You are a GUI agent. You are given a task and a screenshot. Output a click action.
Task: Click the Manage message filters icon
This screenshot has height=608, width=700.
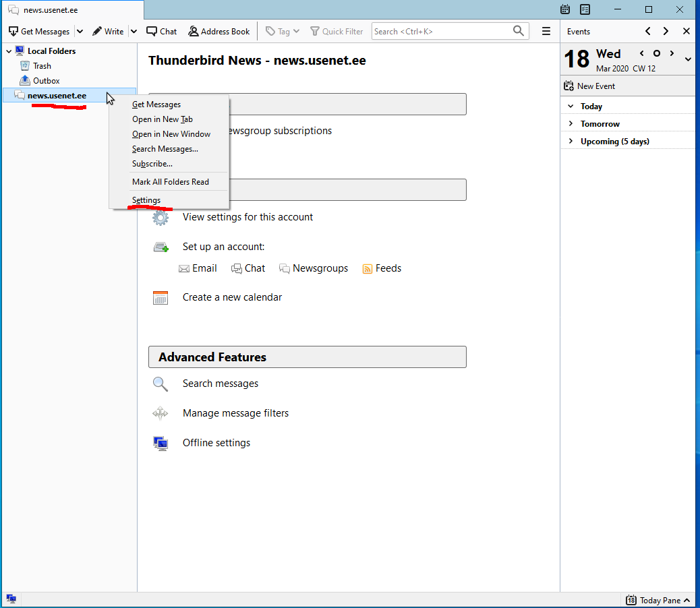coord(160,413)
